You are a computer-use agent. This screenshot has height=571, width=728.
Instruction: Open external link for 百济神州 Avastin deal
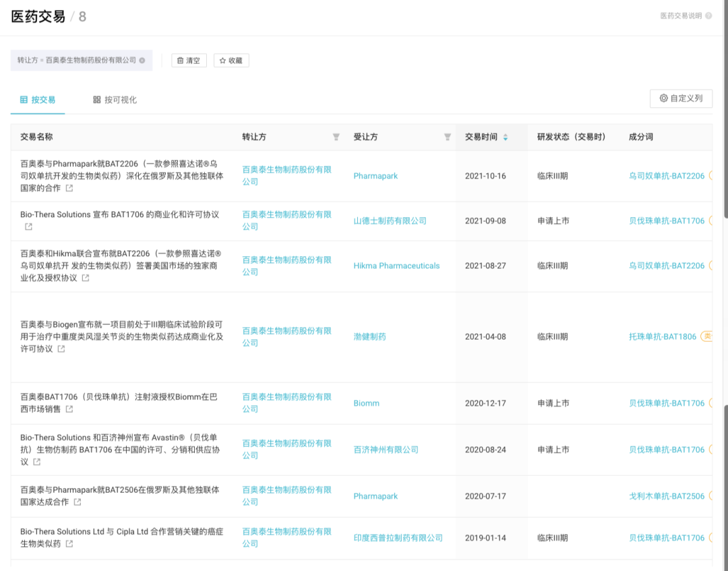pos(36,462)
